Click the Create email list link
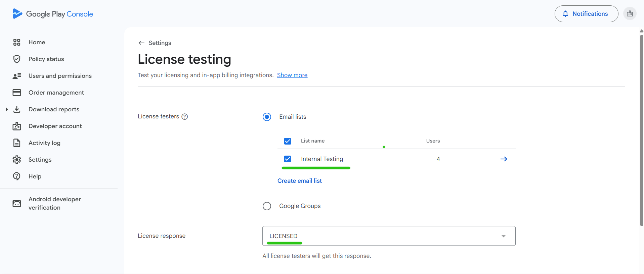Image resolution: width=644 pixels, height=274 pixels. click(x=300, y=181)
